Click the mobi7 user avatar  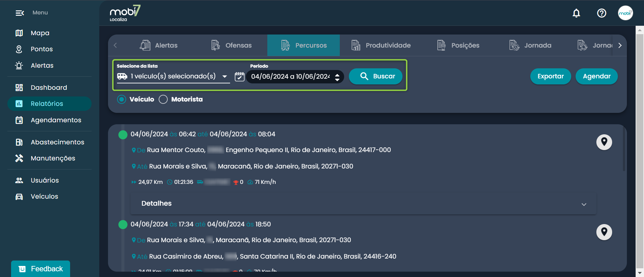click(625, 13)
